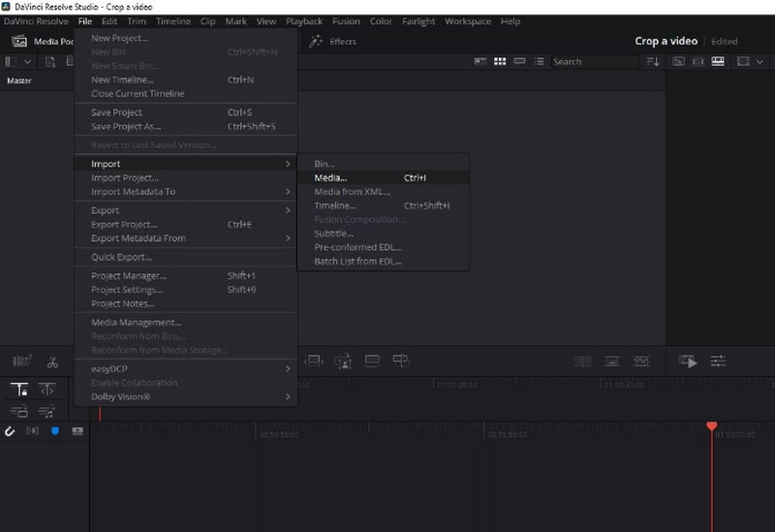
Task: Toggle the audio trim bracket icon
Action: (33, 431)
